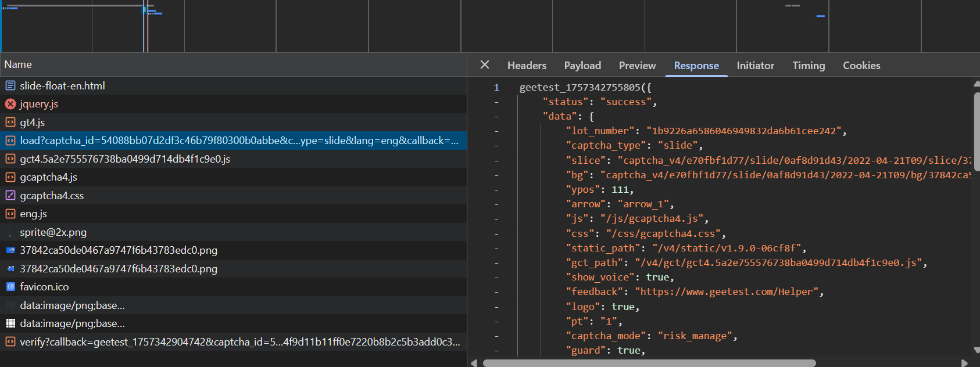Click the stylesheet icon beside gcaptcha4.css
Screen dimensions: 980x367
pos(10,196)
